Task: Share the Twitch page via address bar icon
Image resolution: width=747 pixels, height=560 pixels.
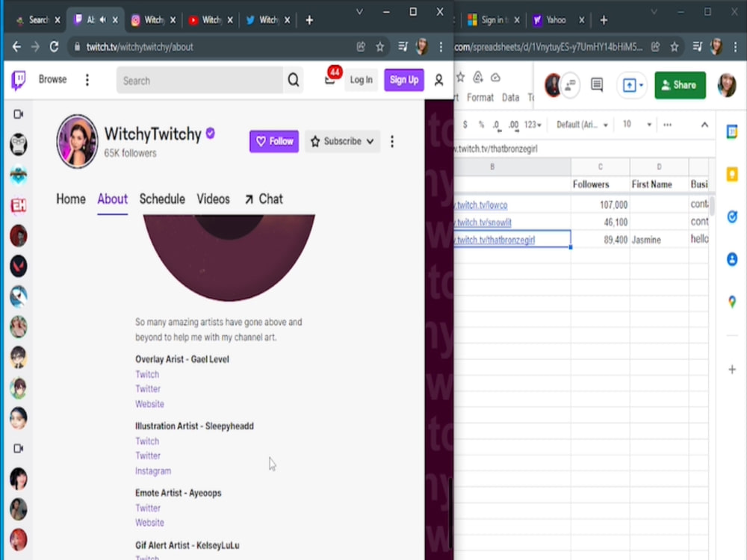Action: pyautogui.click(x=361, y=46)
